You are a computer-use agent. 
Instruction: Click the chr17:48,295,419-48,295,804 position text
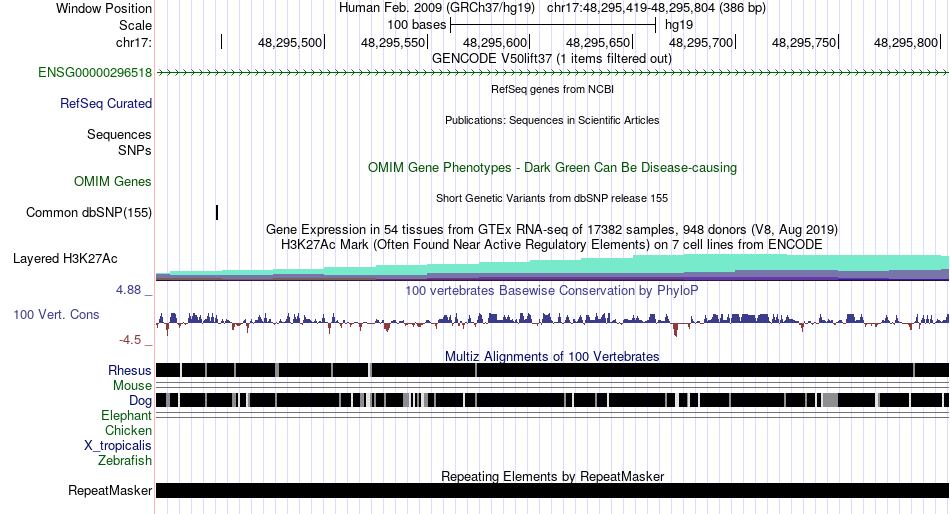(656, 8)
